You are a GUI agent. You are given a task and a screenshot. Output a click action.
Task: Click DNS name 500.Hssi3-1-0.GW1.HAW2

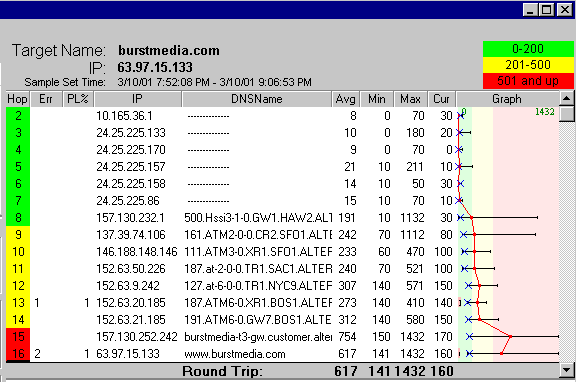tap(258, 217)
